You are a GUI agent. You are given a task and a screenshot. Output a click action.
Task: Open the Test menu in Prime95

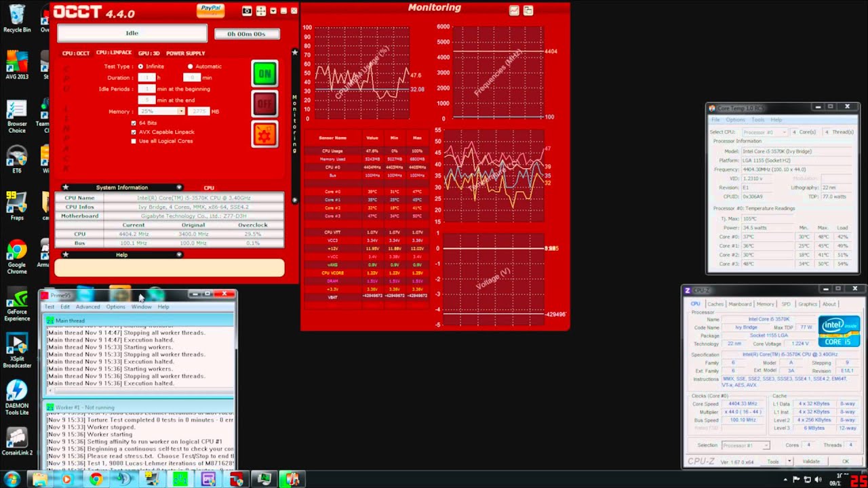(50, 307)
